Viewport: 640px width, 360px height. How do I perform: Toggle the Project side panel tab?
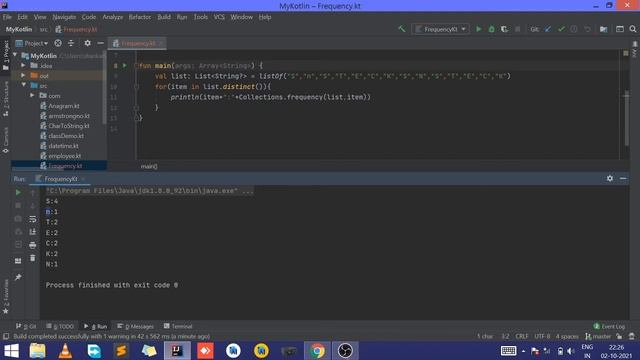pyautogui.click(x=6, y=55)
